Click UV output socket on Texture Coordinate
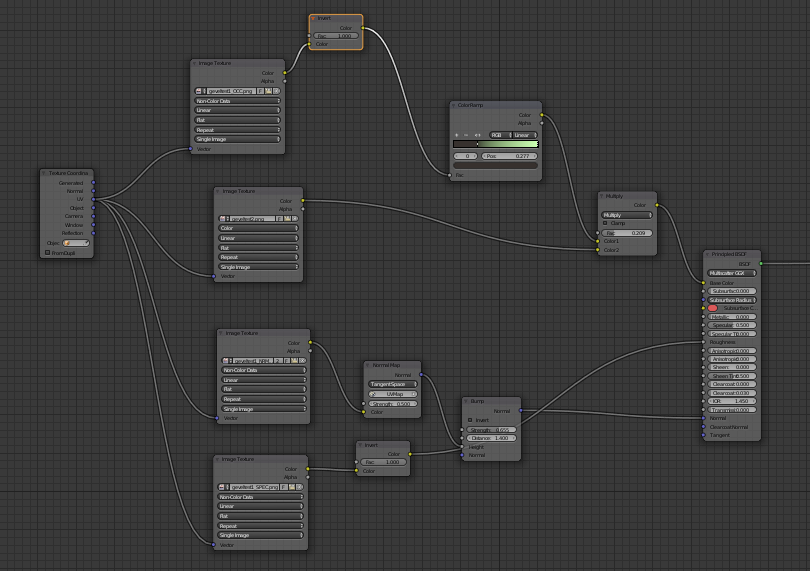The width and height of the screenshot is (810, 571). pyautogui.click(x=94, y=199)
